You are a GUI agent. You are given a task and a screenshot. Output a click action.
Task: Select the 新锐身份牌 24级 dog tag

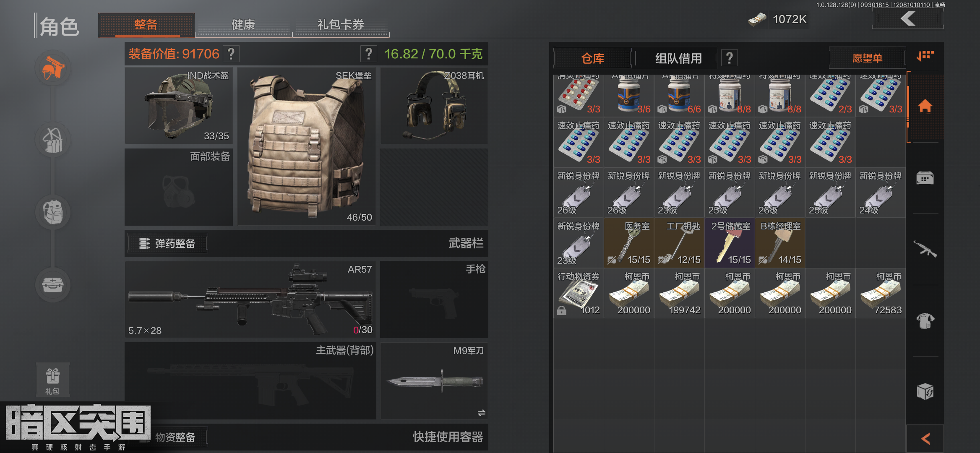point(881,193)
